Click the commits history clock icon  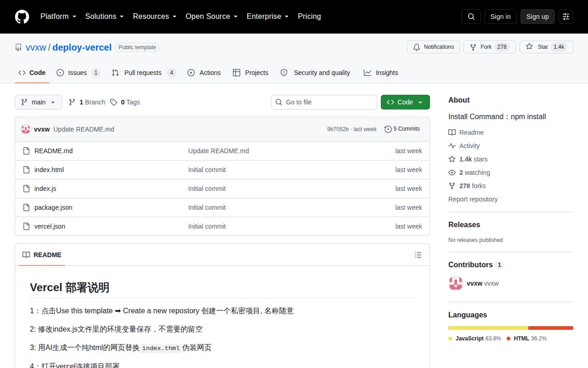pos(388,129)
